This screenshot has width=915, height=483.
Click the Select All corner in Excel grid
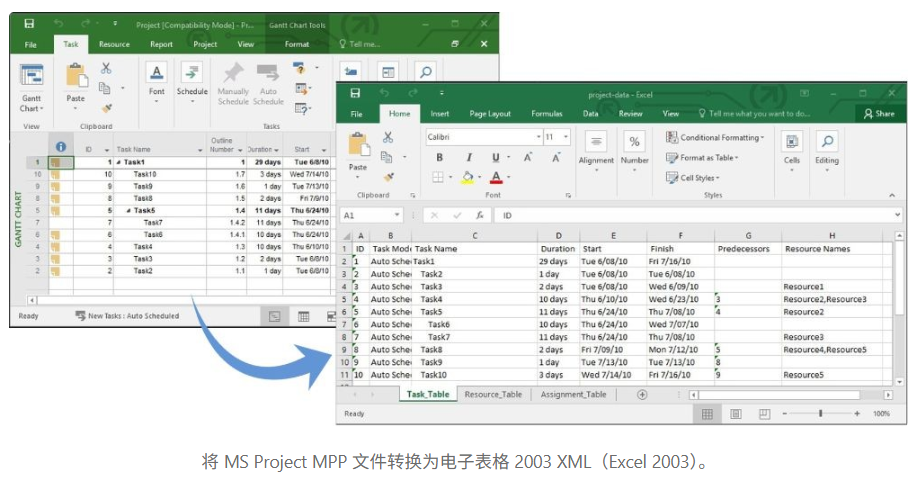click(x=346, y=236)
